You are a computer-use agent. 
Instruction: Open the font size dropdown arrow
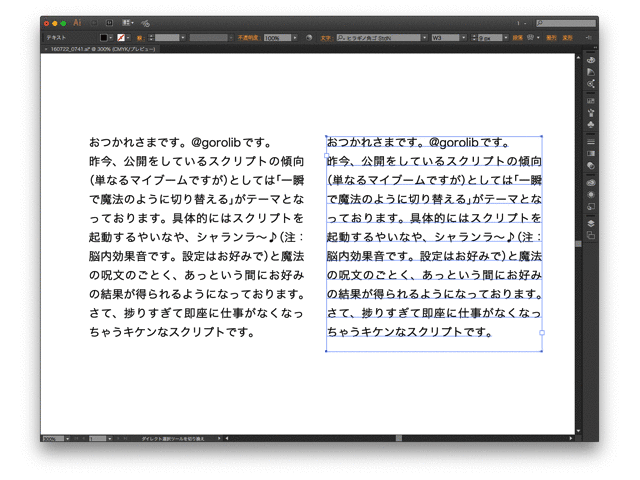(506, 38)
